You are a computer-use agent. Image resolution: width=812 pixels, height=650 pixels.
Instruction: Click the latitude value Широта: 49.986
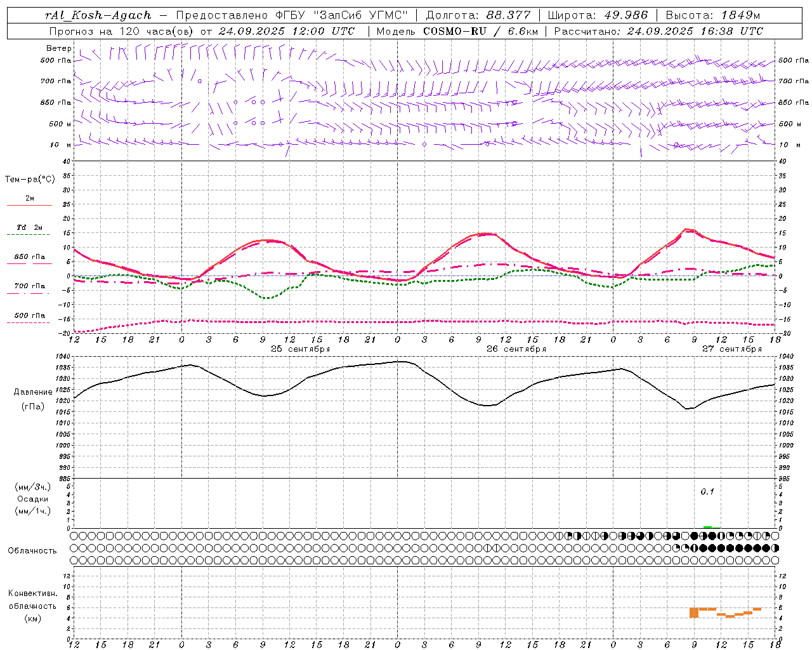click(598, 15)
